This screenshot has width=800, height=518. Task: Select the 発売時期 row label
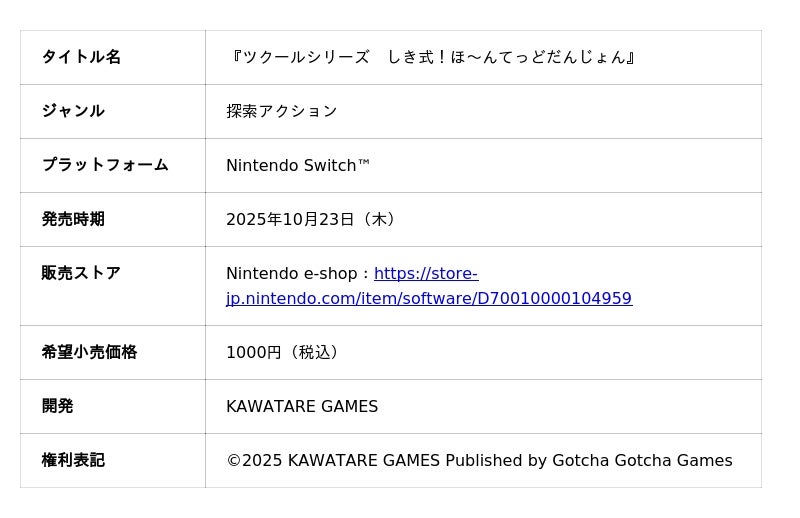click(73, 219)
